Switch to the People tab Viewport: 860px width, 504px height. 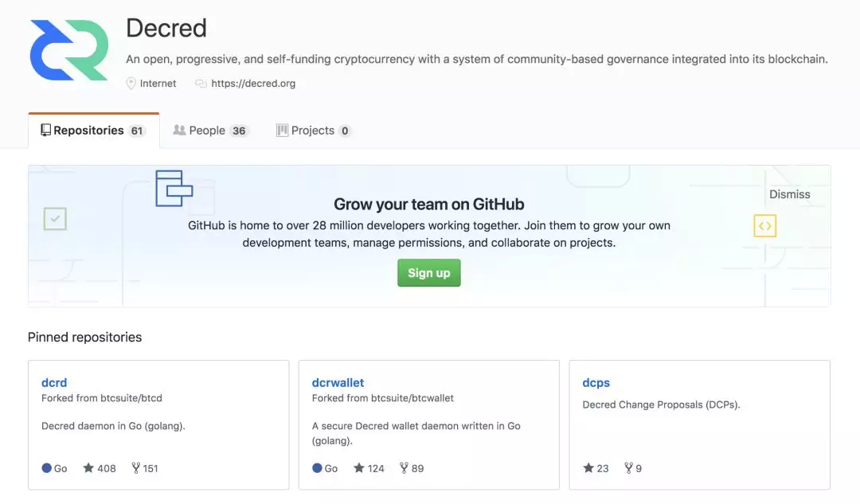211,131
